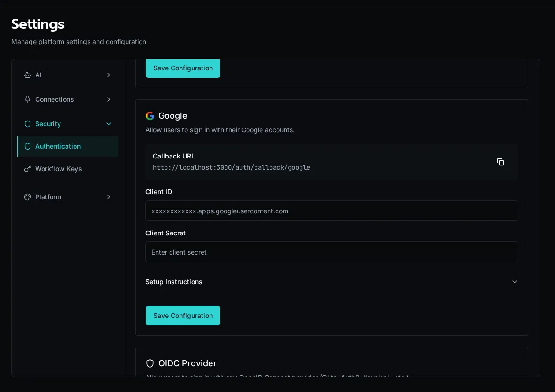555x392 pixels.
Task: Click the OIDC Provider shield icon
Action: coord(150,363)
